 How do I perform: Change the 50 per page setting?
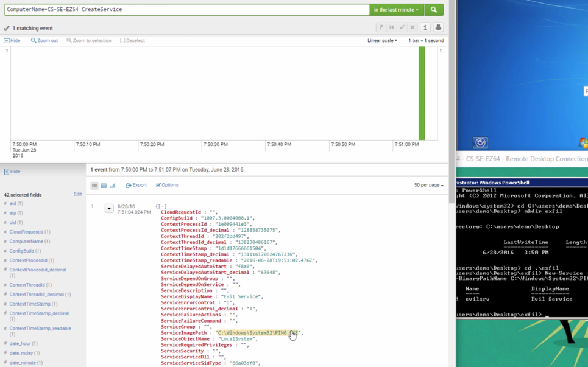428,185
